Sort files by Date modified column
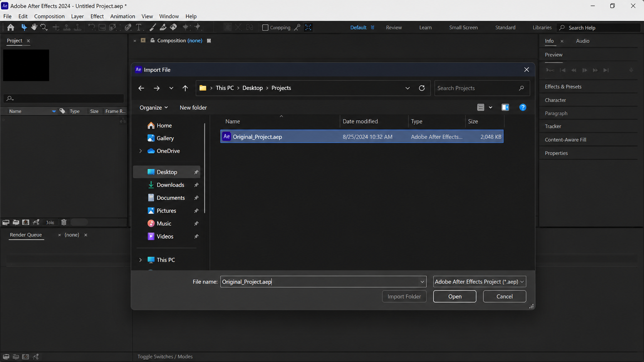The height and width of the screenshot is (362, 644). coord(360,121)
